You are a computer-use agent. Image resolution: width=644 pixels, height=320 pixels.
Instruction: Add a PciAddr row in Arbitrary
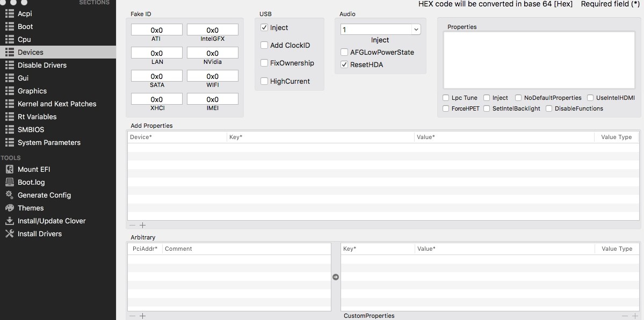pyautogui.click(x=142, y=316)
